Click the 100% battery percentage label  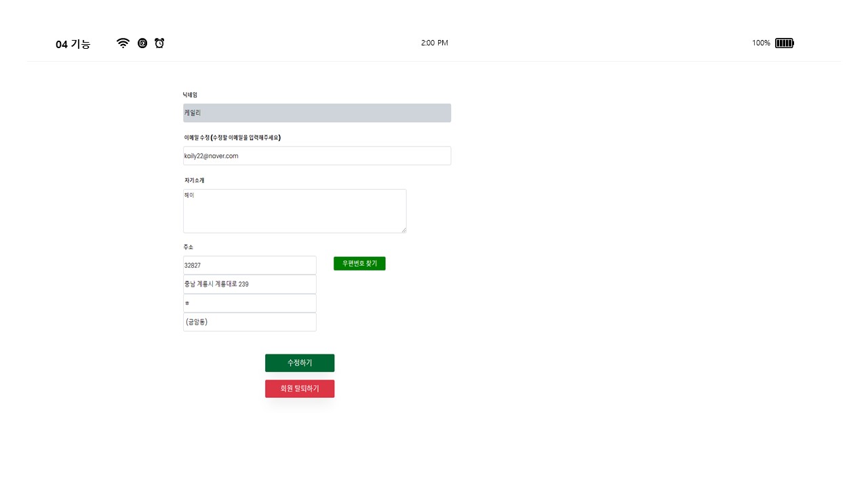pyautogui.click(x=761, y=43)
